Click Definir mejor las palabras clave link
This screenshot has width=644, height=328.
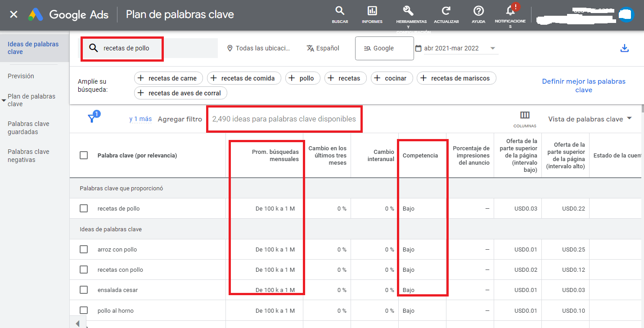pyautogui.click(x=584, y=85)
